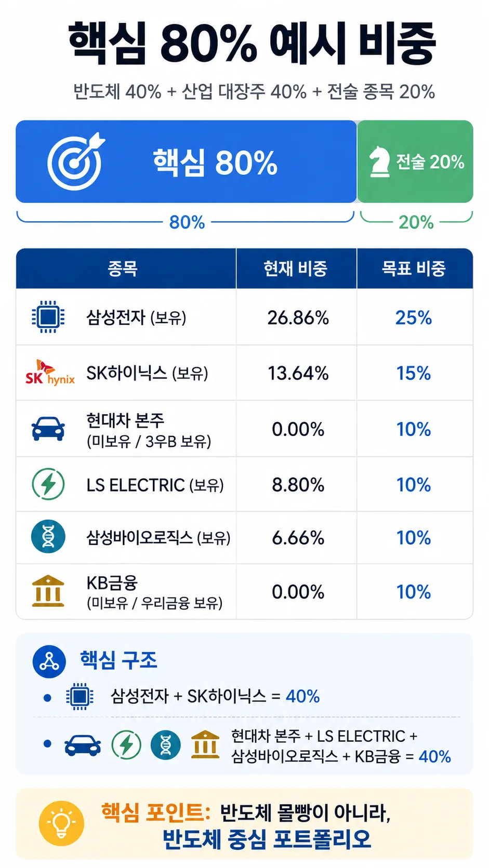Click the blue 핵심 80% banner
Viewport: 489px width, 868px height.
(186, 161)
